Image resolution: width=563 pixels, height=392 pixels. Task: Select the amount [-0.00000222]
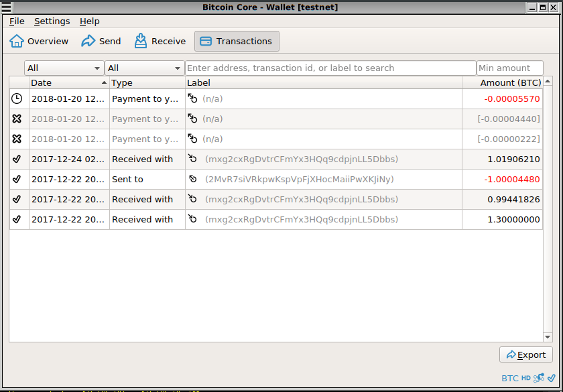[509, 139]
